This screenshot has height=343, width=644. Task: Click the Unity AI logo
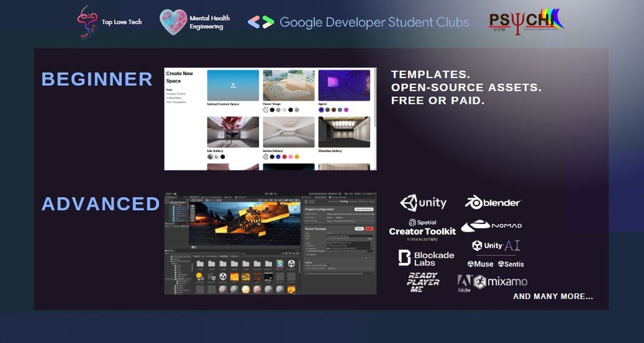(x=496, y=245)
